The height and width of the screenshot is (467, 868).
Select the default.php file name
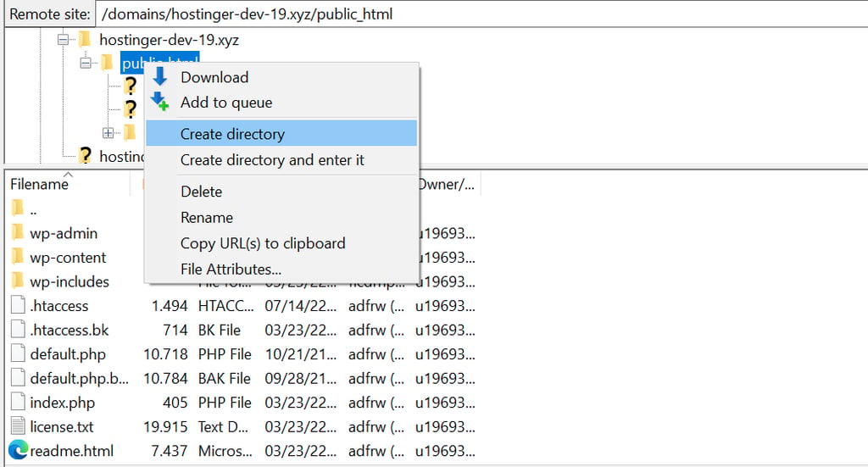tap(68, 354)
